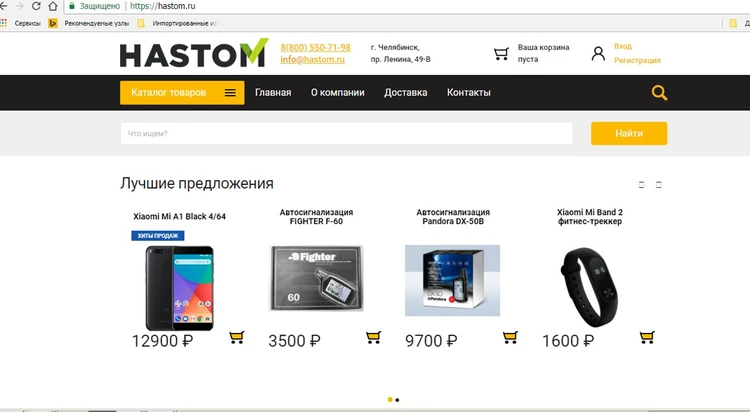Add FIGHTER F-60 alarm to cart
Image resolution: width=750 pixels, height=412 pixels.
coord(374,337)
